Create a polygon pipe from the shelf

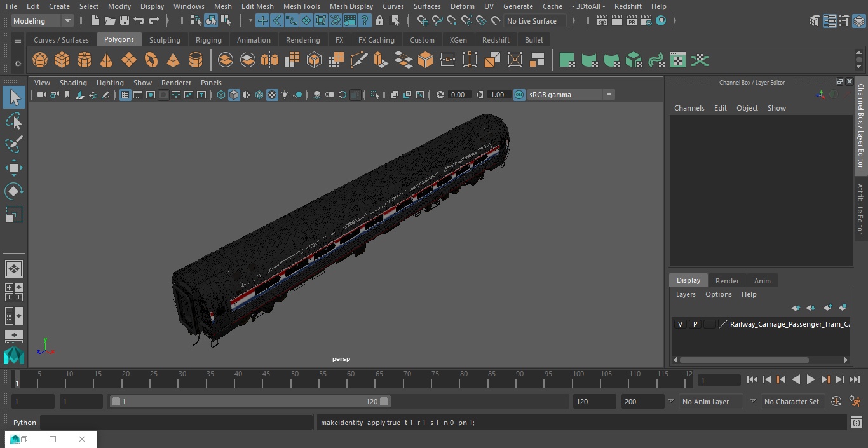(x=196, y=60)
